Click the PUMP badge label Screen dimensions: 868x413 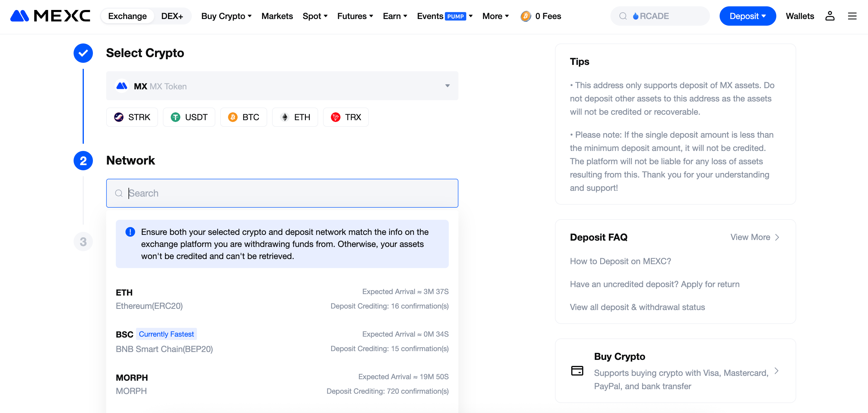click(x=455, y=16)
